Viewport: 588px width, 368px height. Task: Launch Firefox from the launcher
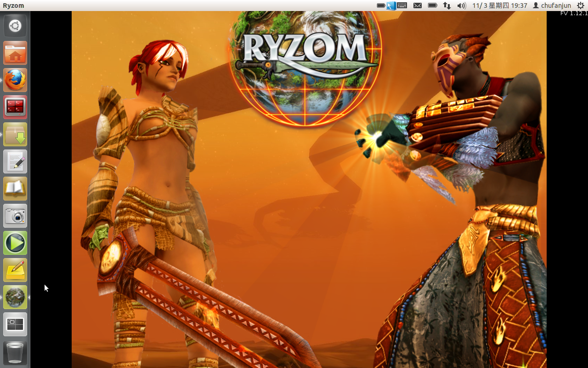click(15, 80)
